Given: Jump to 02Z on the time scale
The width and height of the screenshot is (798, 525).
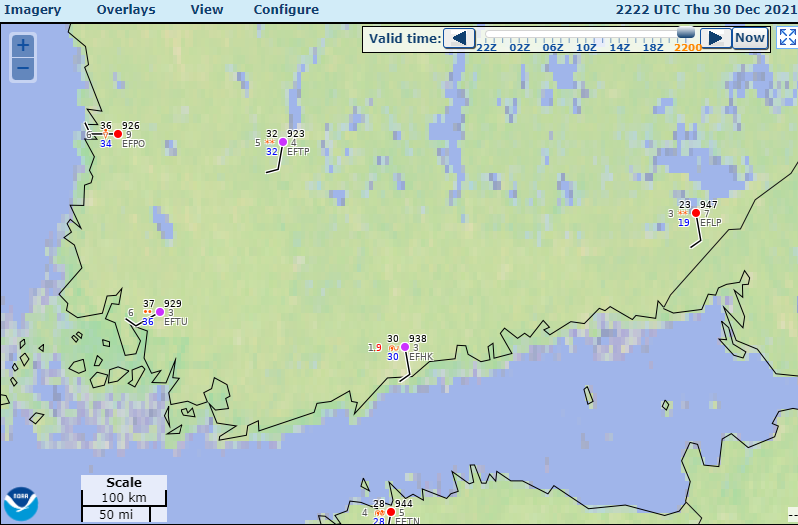Looking at the screenshot, I should coord(520,47).
